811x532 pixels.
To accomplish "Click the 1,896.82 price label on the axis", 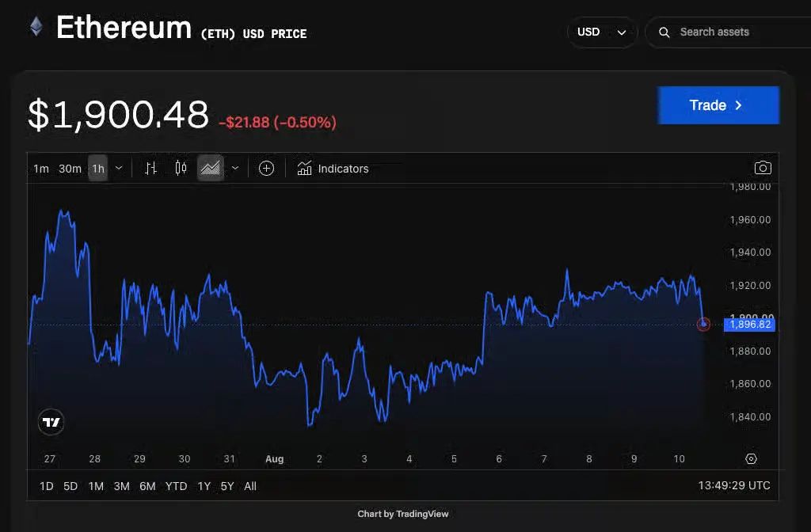I will [x=749, y=324].
